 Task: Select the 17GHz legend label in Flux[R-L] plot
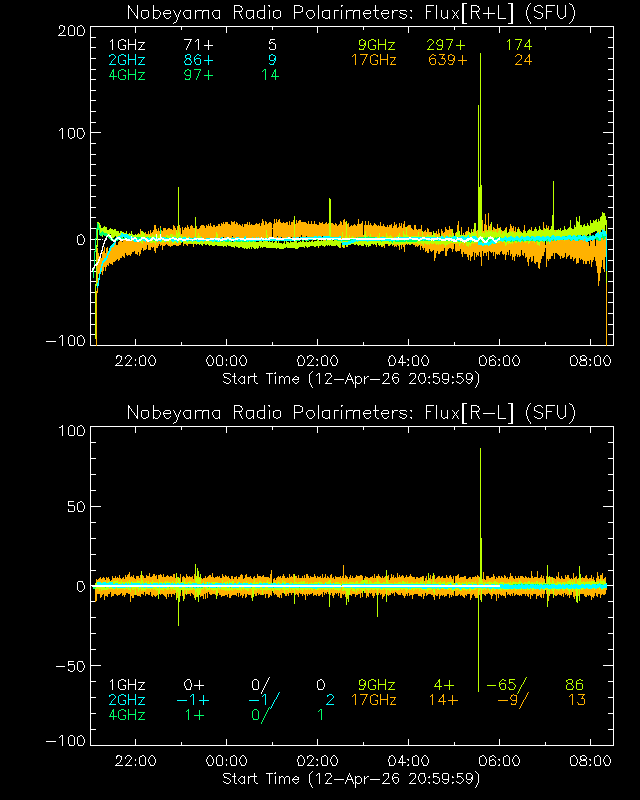coord(373,700)
